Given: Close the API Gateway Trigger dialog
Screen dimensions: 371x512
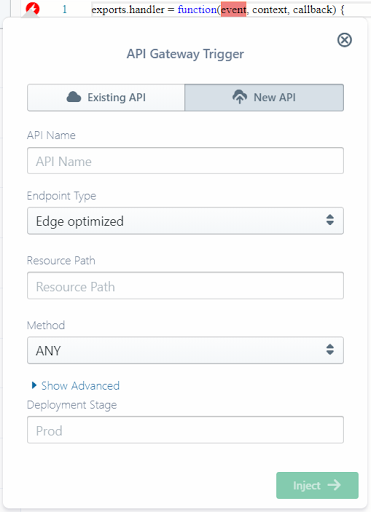Looking at the screenshot, I should [x=344, y=40].
